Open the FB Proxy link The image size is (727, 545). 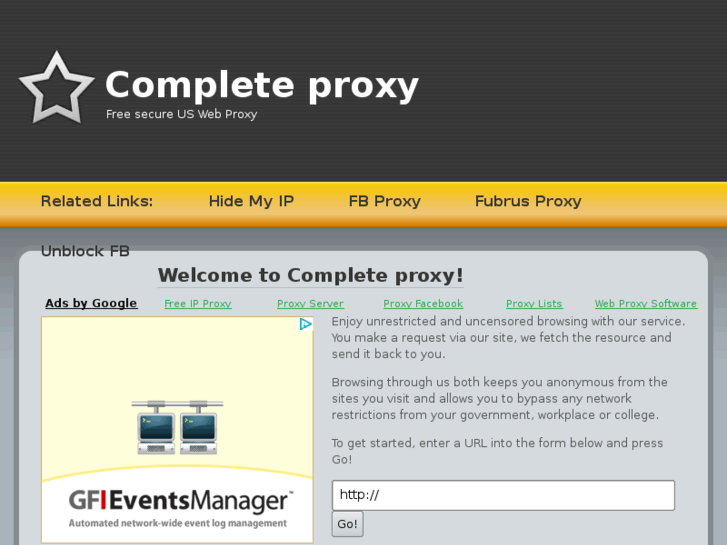click(x=384, y=201)
